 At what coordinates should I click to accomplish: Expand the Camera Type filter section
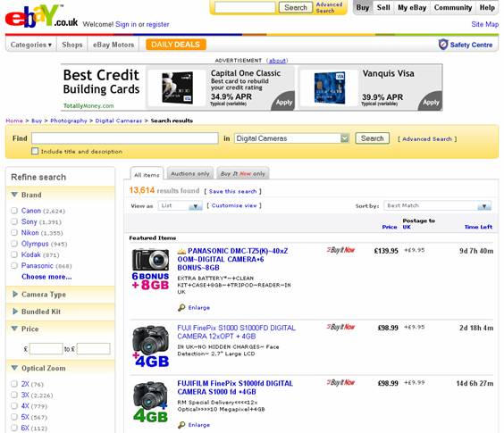(x=15, y=294)
